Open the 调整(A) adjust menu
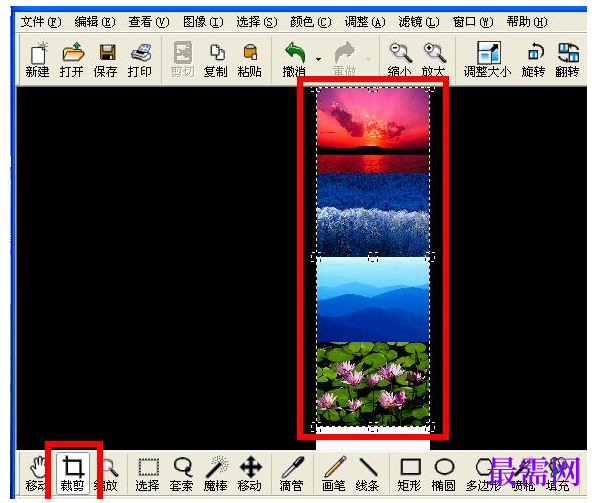 click(x=365, y=22)
